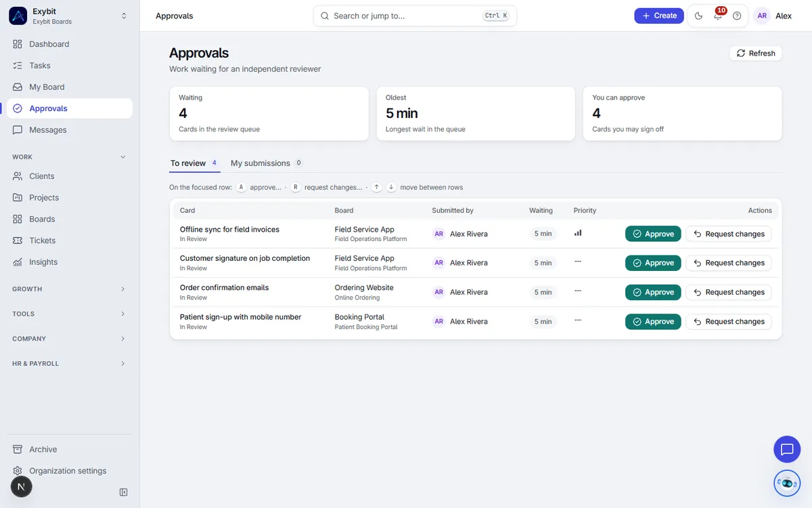Open notifications bell with 10 badge
812x508 pixels.
coord(718,16)
